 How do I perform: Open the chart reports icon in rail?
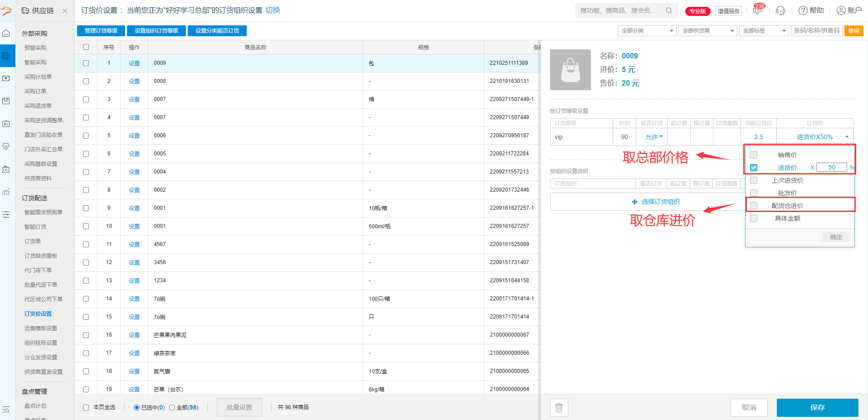(x=6, y=192)
